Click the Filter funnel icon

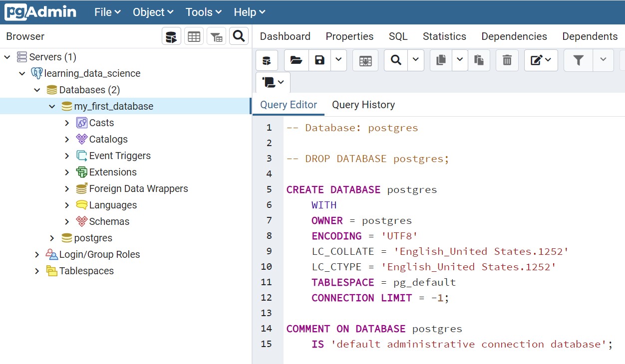click(x=578, y=60)
